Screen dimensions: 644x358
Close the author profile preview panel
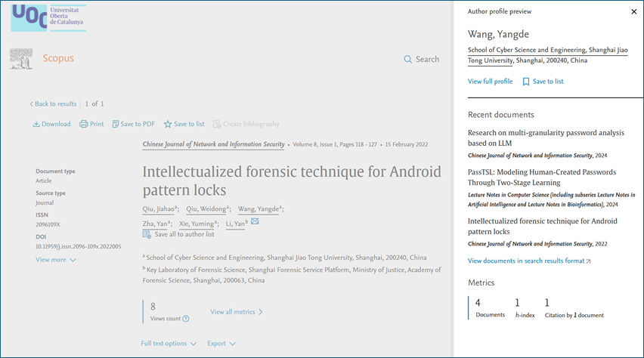tap(633, 11)
